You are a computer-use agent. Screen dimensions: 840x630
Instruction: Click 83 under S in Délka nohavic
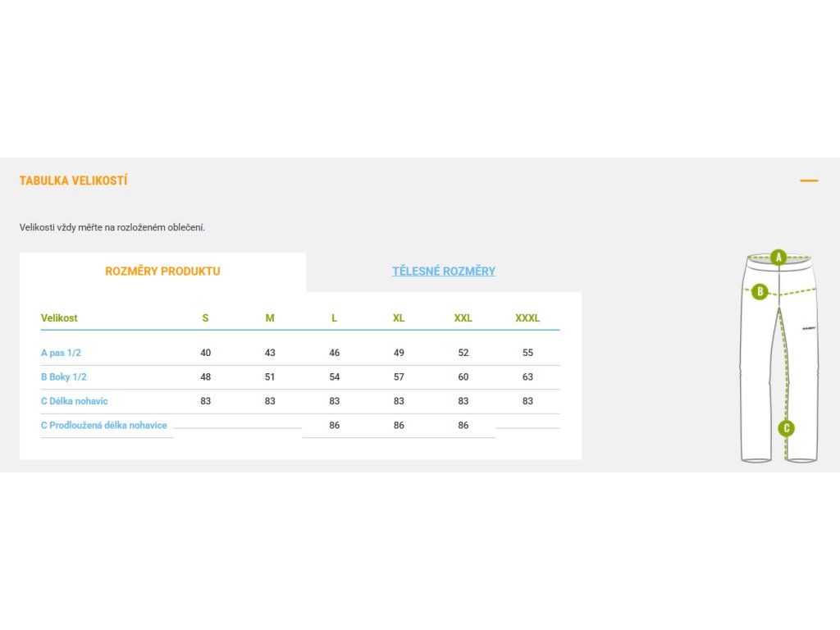pos(206,401)
